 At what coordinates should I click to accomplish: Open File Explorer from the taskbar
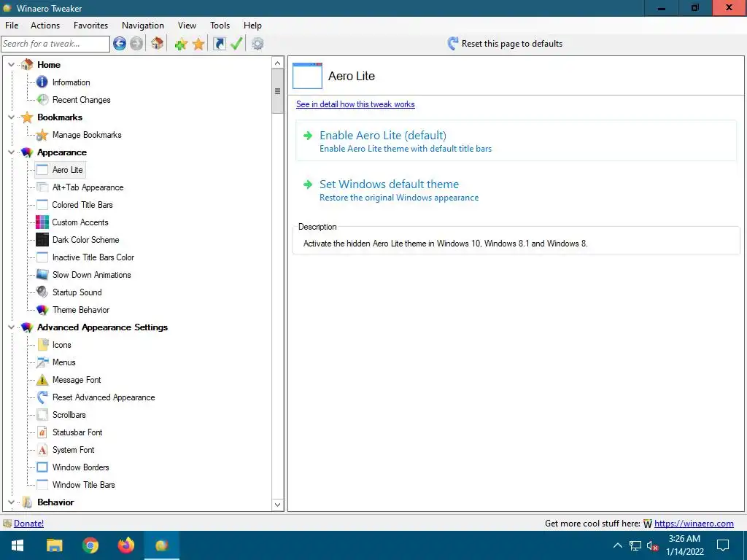click(54, 545)
